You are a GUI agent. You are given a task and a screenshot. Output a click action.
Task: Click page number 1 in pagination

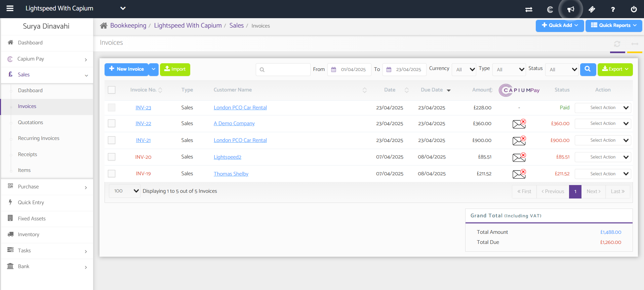point(575,191)
